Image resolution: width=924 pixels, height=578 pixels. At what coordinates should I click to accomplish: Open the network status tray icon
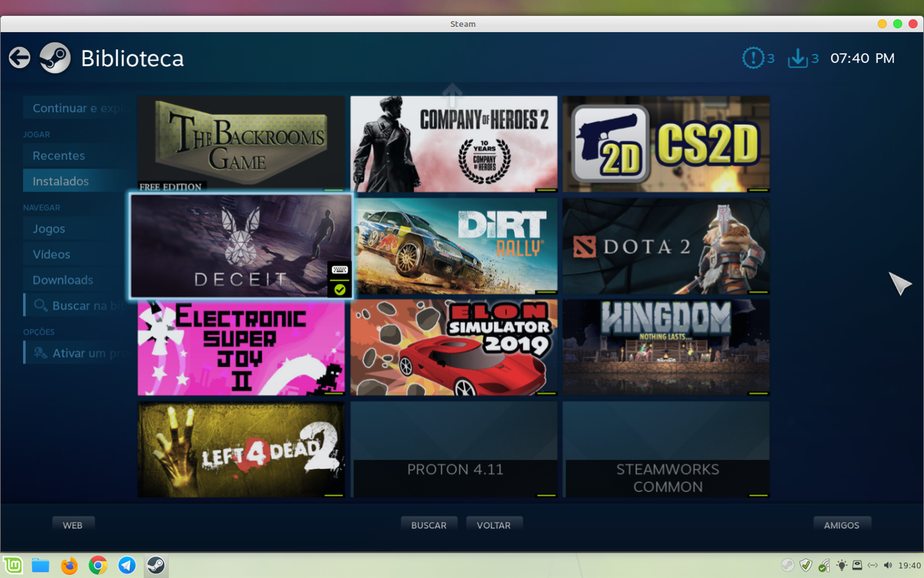point(824,565)
